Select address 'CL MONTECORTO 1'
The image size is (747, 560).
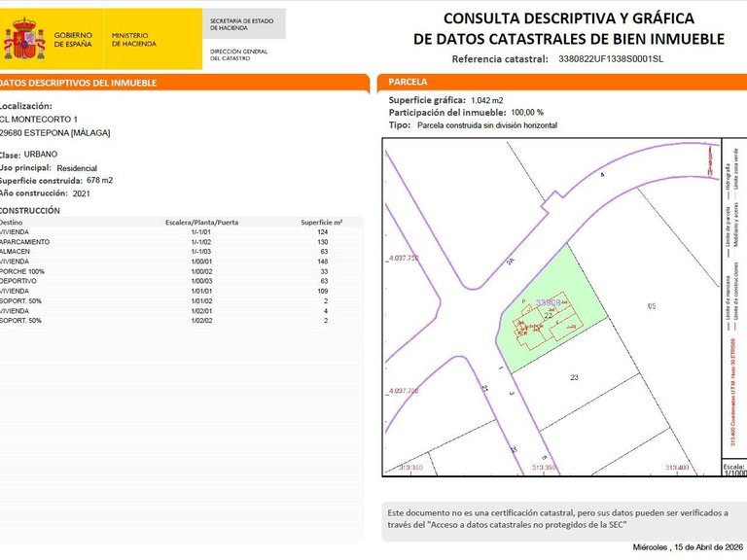click(39, 119)
